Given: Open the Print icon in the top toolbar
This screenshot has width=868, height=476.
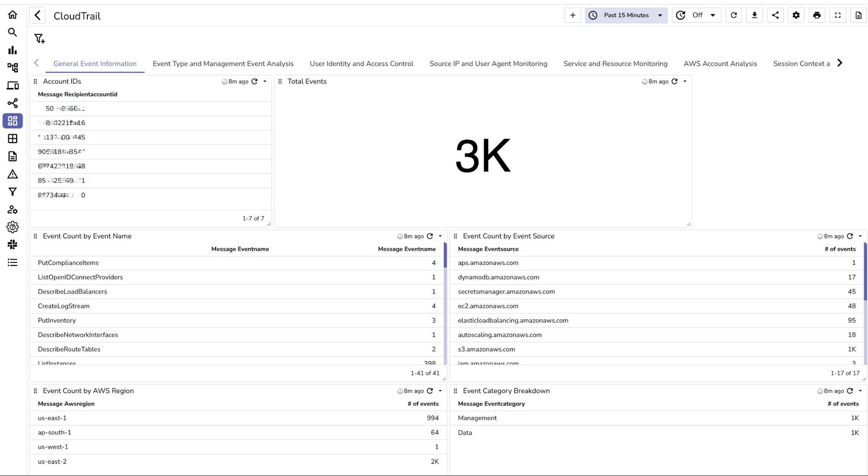Looking at the screenshot, I should tap(817, 15).
